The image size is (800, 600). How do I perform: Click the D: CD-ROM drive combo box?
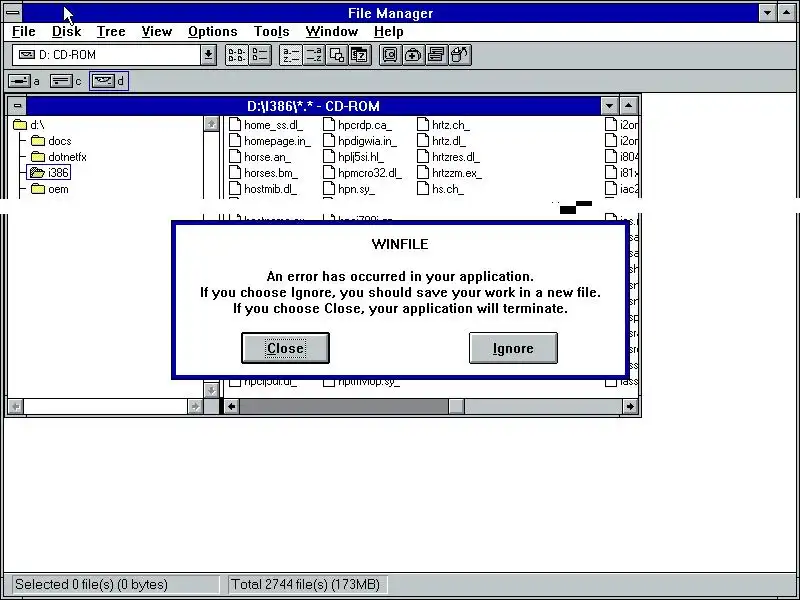coord(114,55)
